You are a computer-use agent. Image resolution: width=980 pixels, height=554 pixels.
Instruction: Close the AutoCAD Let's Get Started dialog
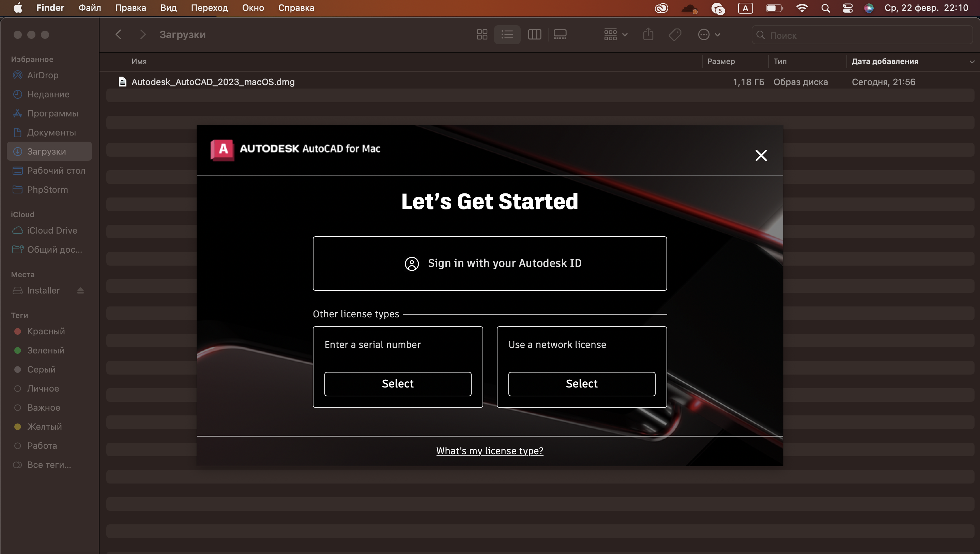tap(761, 155)
